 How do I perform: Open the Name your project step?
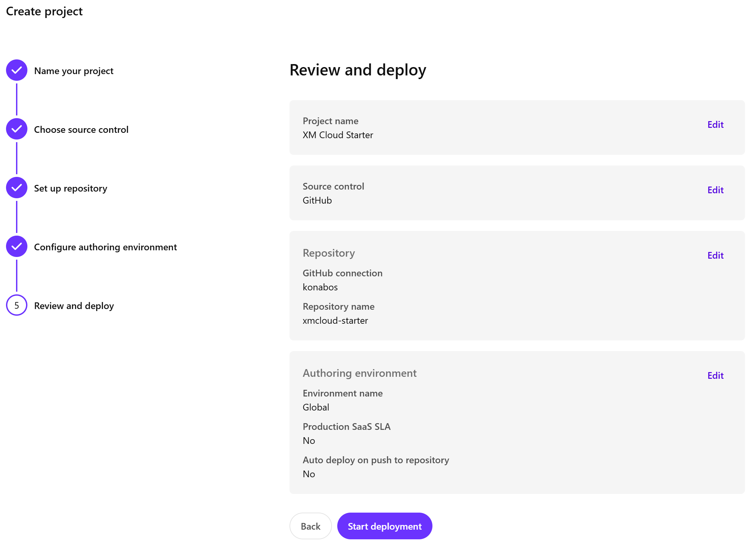[x=74, y=71]
